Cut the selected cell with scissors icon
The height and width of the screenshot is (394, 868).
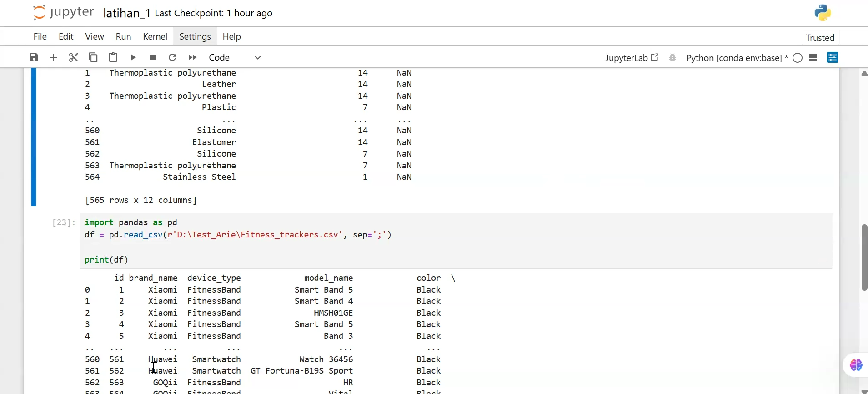coord(74,57)
